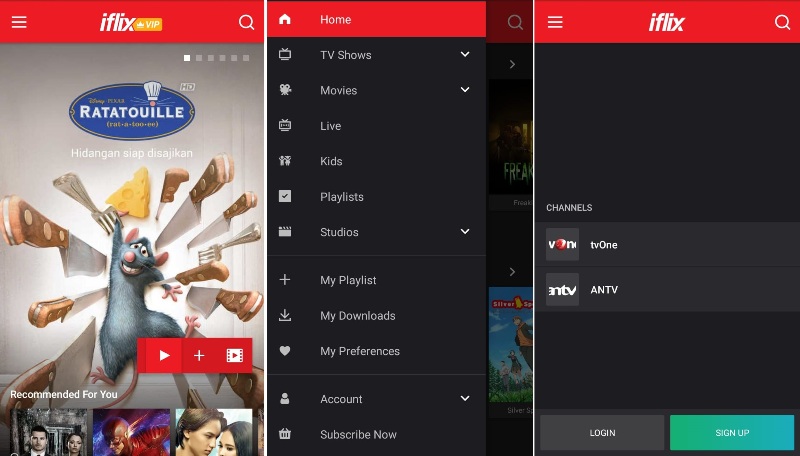Open TV Shows menu entry
Viewport: 800px width, 456px height.
pos(377,55)
